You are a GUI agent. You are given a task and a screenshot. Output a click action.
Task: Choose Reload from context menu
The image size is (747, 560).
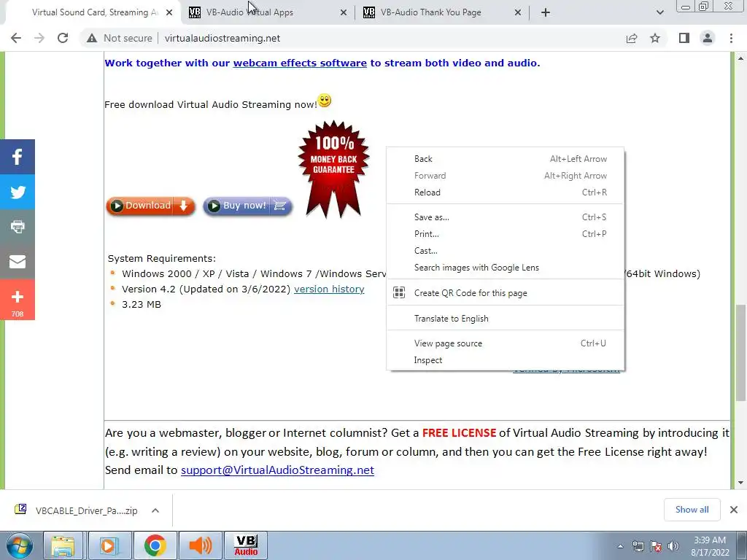[x=506, y=192]
